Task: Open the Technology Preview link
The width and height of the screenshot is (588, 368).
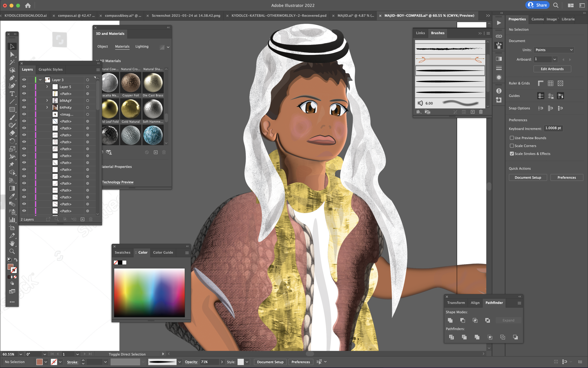Action: coord(118,182)
